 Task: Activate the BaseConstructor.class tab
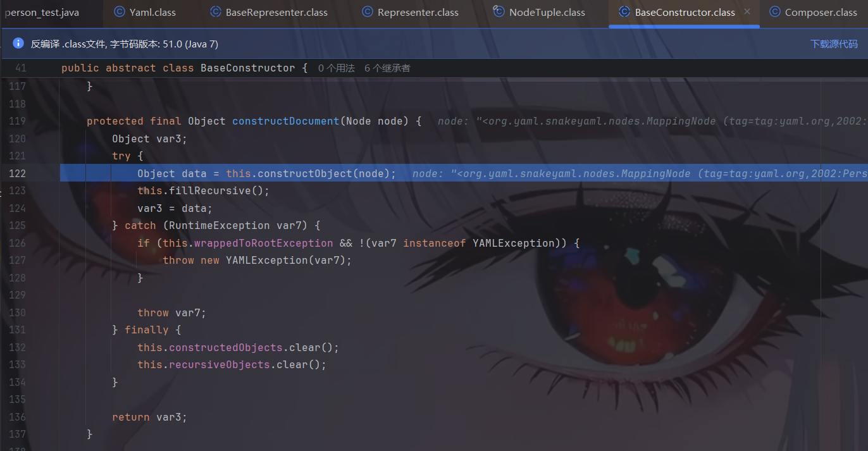(x=685, y=13)
